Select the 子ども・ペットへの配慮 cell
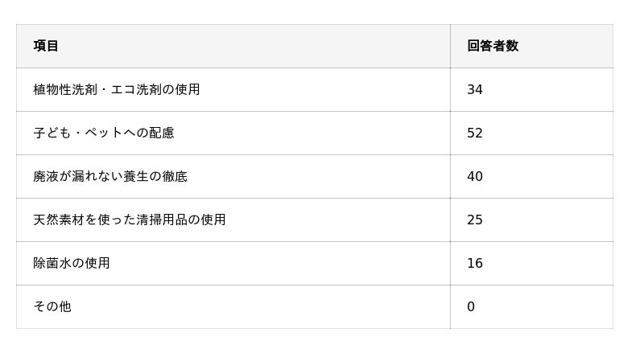Image resolution: width=644 pixels, height=353 pixels. [x=104, y=133]
